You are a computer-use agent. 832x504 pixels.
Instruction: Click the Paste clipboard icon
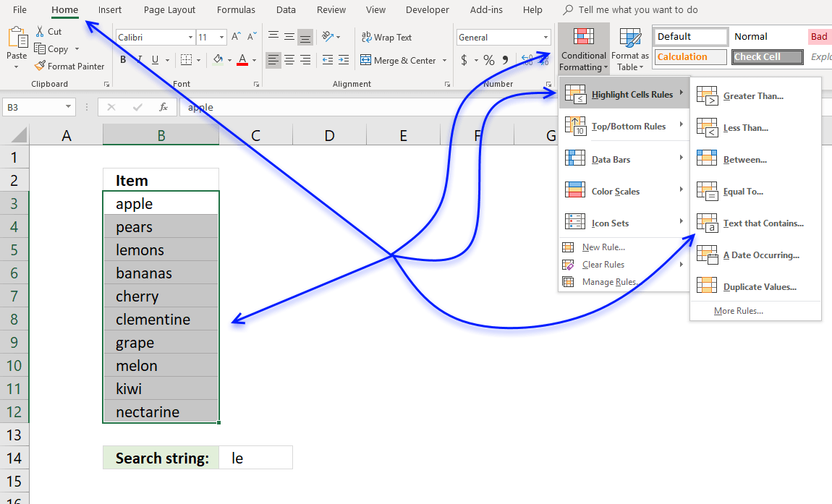17,38
